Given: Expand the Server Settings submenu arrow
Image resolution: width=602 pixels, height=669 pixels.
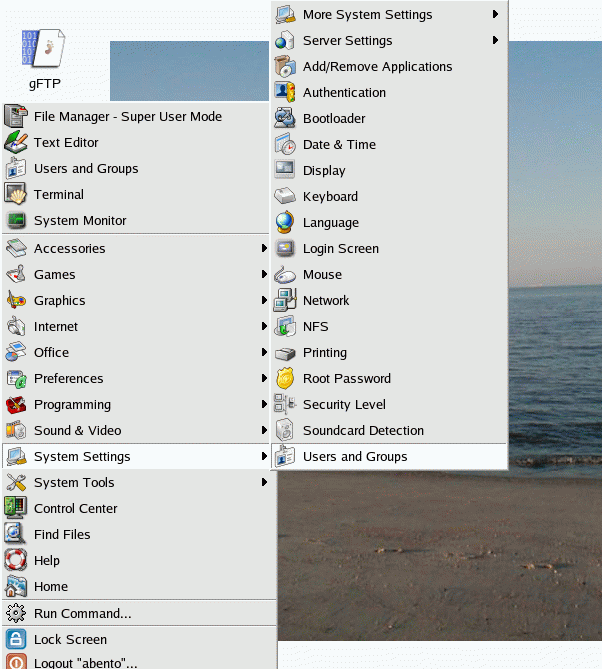Looking at the screenshot, I should [x=495, y=40].
